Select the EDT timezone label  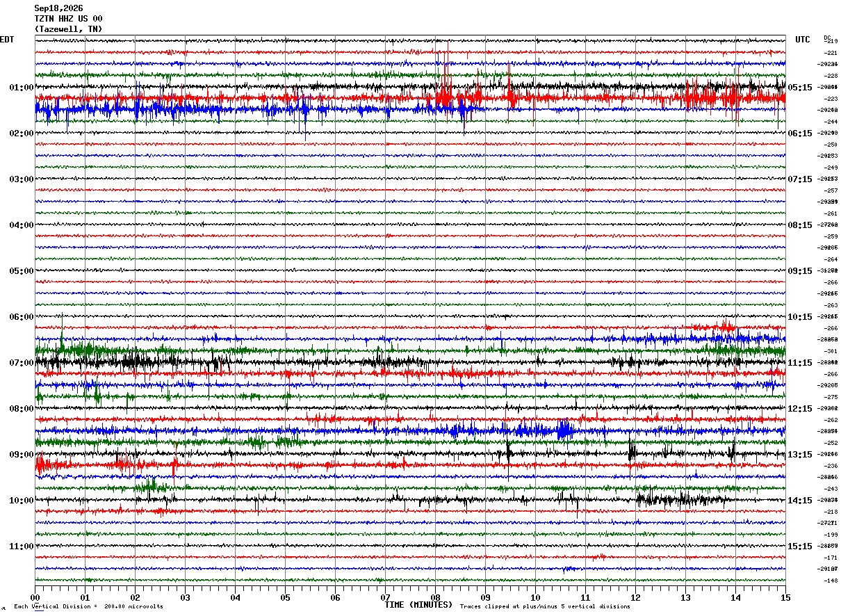[x=7, y=40]
